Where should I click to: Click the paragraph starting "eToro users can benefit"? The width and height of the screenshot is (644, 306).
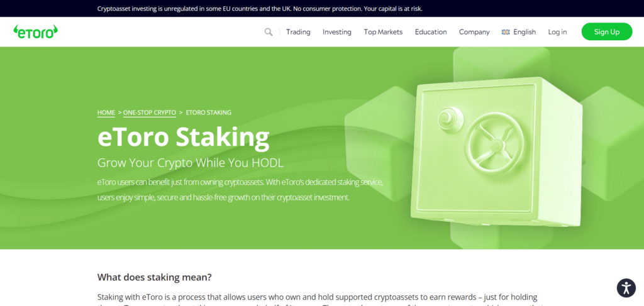tap(240, 190)
